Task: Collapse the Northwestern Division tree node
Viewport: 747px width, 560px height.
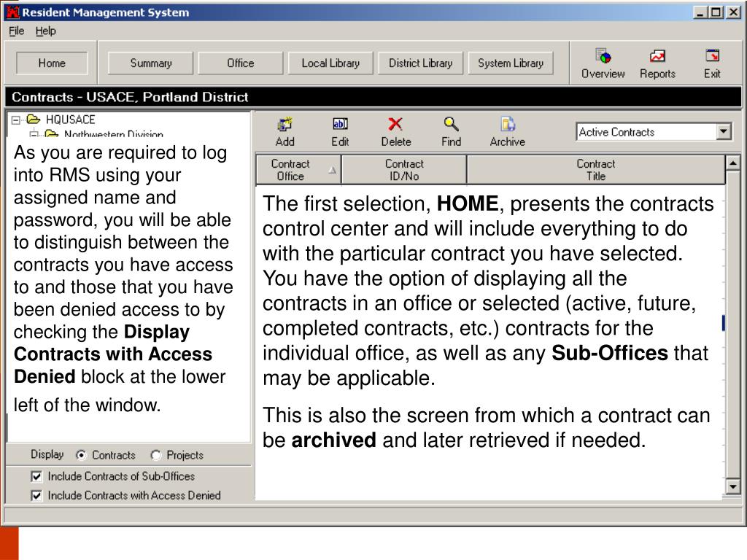Action: [34, 135]
